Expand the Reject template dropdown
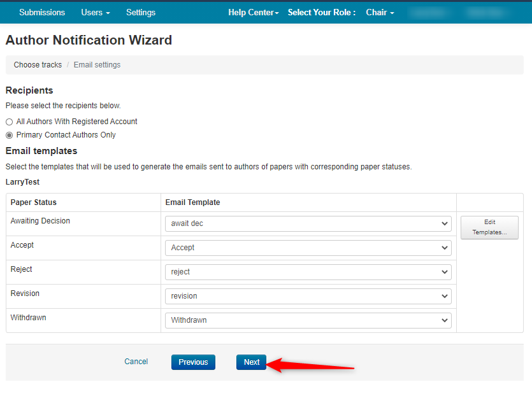This screenshot has height=396, width=532. click(x=308, y=272)
